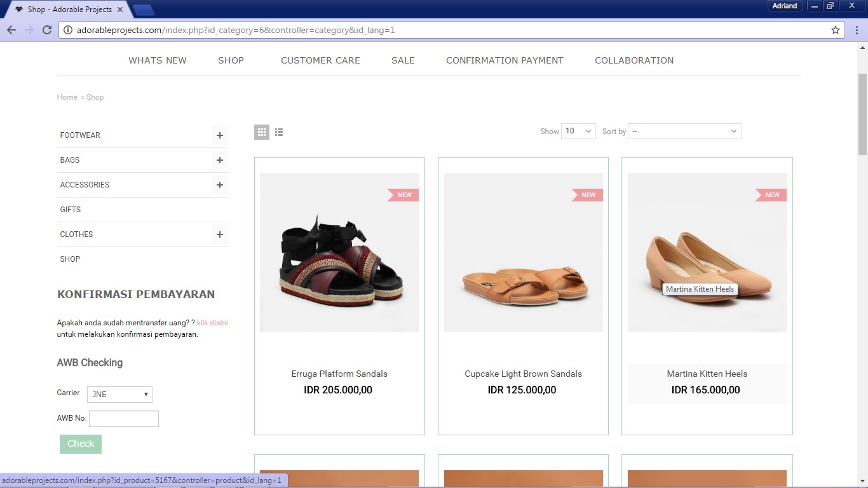This screenshot has height=488, width=868.
Task: Click inside the AWB No. input field
Action: tap(123, 418)
